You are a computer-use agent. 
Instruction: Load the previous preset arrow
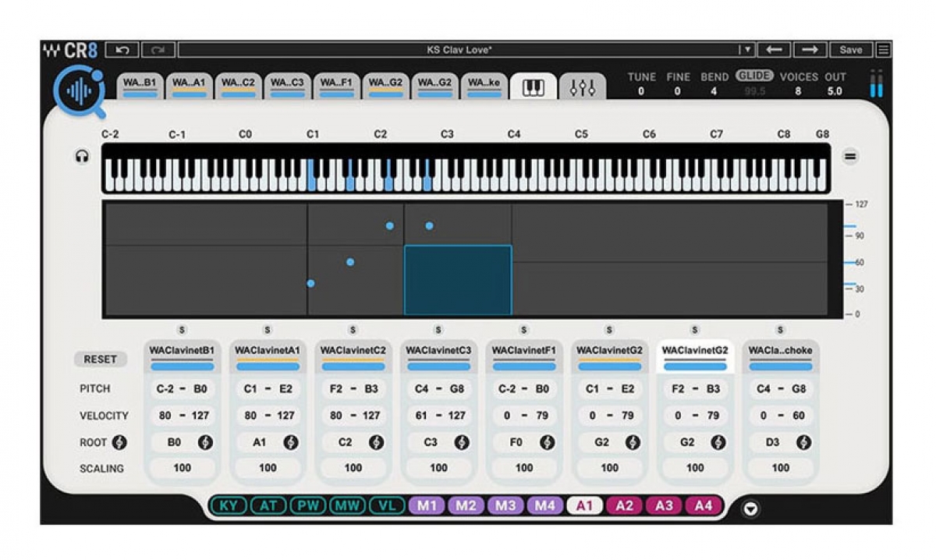pyautogui.click(x=774, y=50)
